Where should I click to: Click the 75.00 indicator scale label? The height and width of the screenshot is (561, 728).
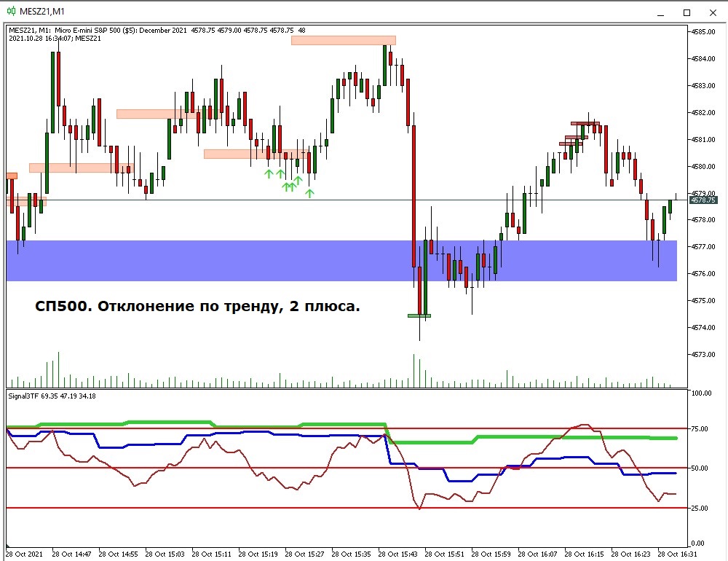700,428
